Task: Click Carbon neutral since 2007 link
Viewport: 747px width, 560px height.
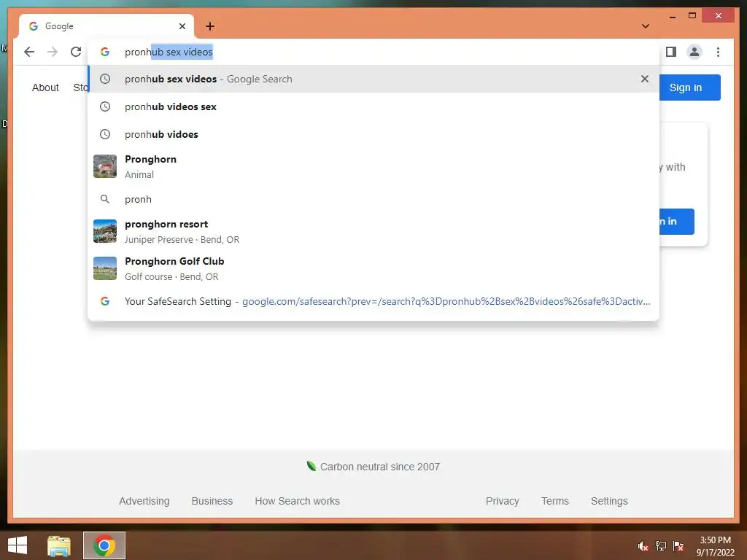Action: pyautogui.click(x=373, y=467)
